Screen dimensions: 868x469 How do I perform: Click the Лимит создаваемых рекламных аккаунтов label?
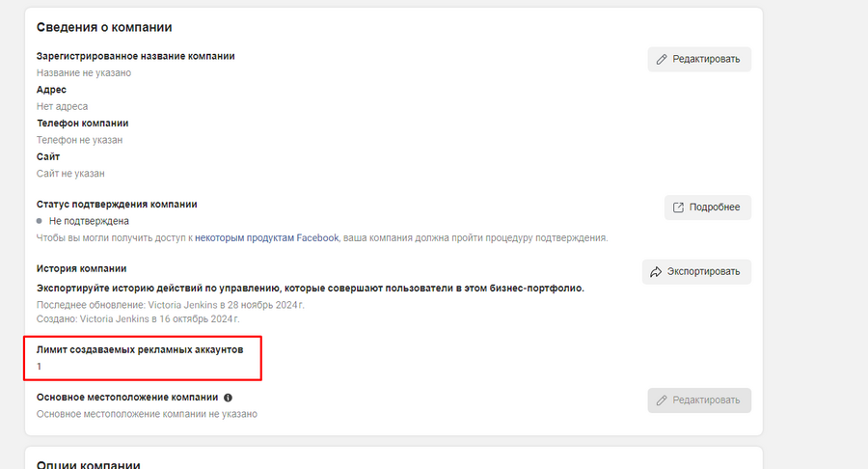click(x=140, y=350)
